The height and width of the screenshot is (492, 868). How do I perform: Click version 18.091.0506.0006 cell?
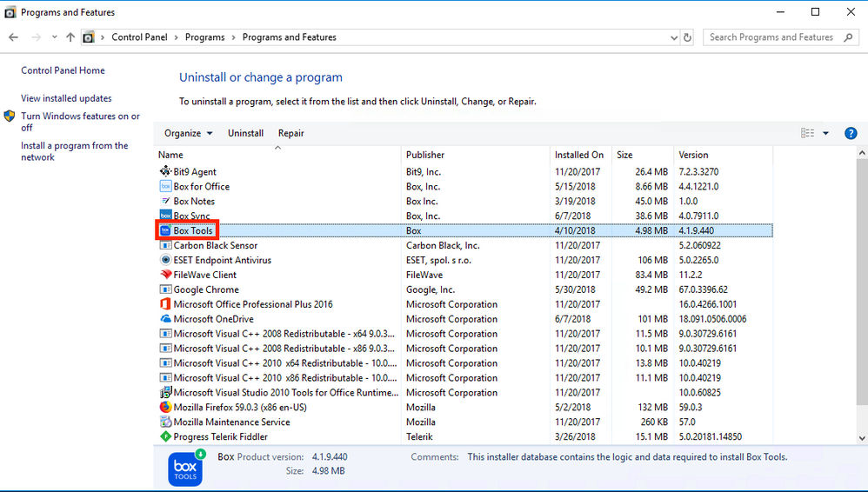click(x=712, y=319)
